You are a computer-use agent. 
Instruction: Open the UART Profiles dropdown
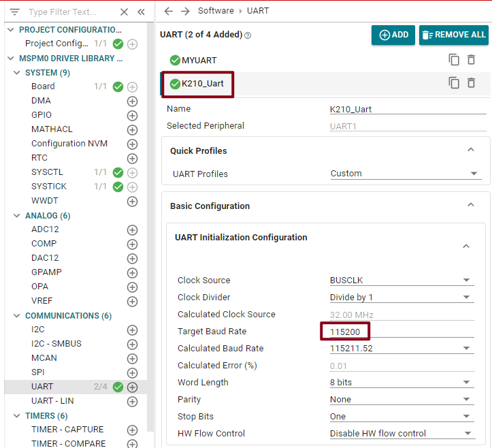406,174
